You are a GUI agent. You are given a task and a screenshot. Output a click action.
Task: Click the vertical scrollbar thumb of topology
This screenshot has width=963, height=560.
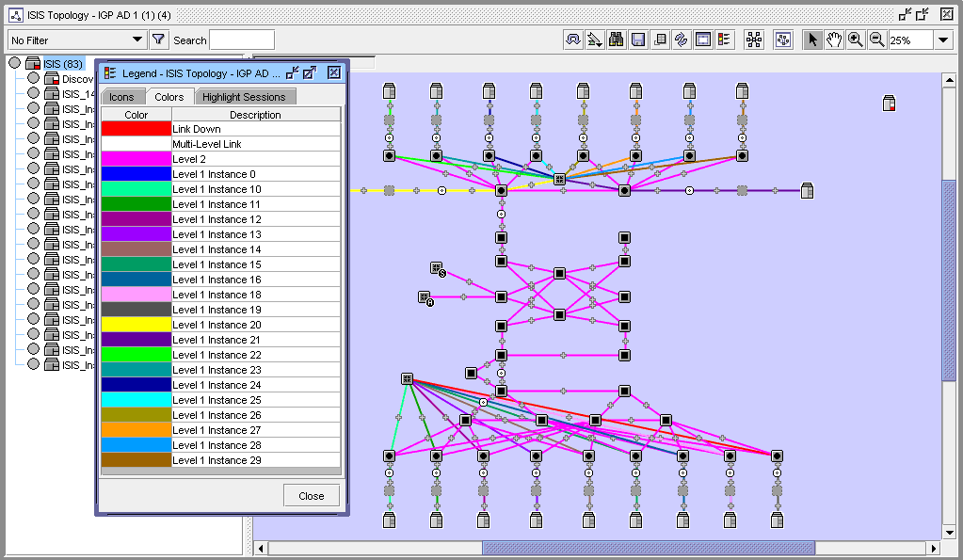pos(949,280)
